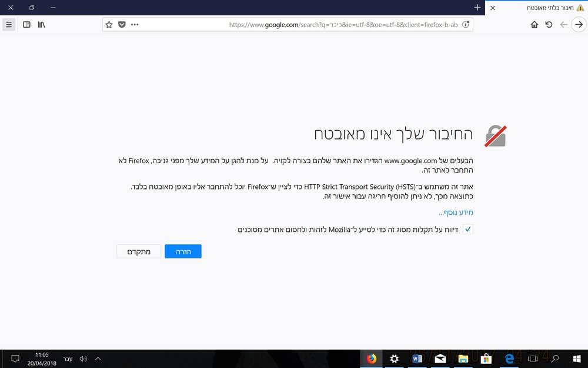Image resolution: width=588 pixels, height=368 pixels.
Task: Bookmark this page with the star icon
Action: [x=109, y=25]
